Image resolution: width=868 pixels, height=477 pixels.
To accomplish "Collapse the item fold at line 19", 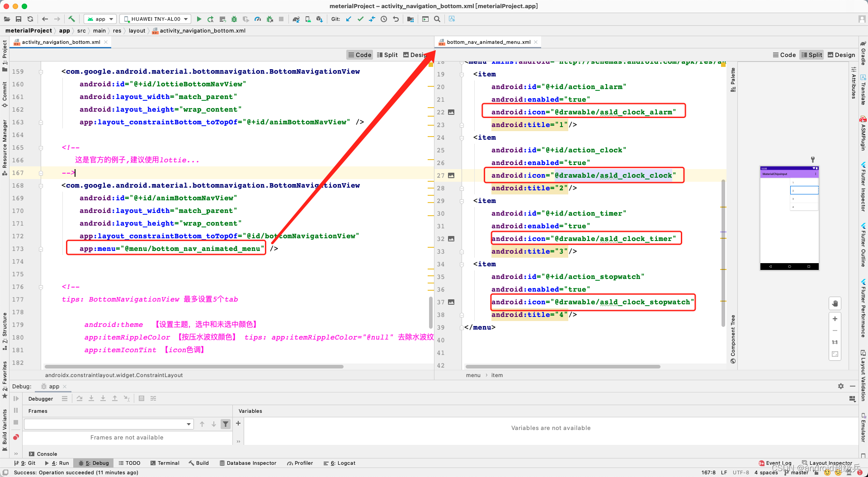I will (x=462, y=74).
